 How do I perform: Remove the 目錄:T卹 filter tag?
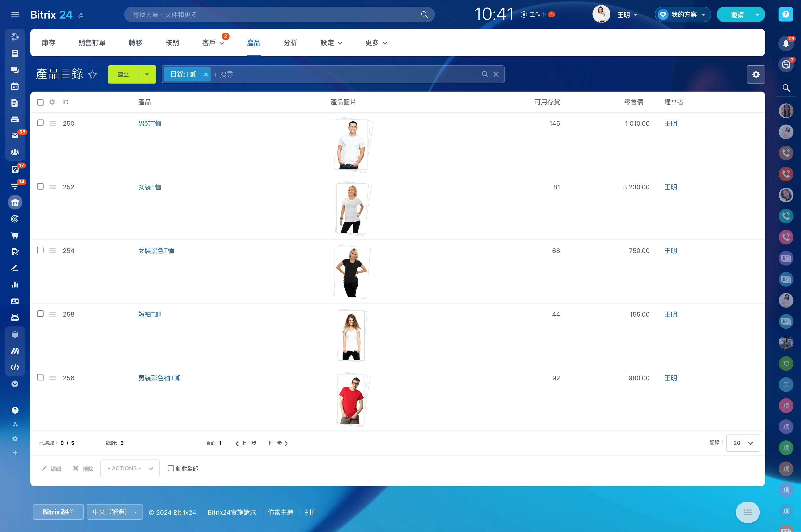(206, 74)
